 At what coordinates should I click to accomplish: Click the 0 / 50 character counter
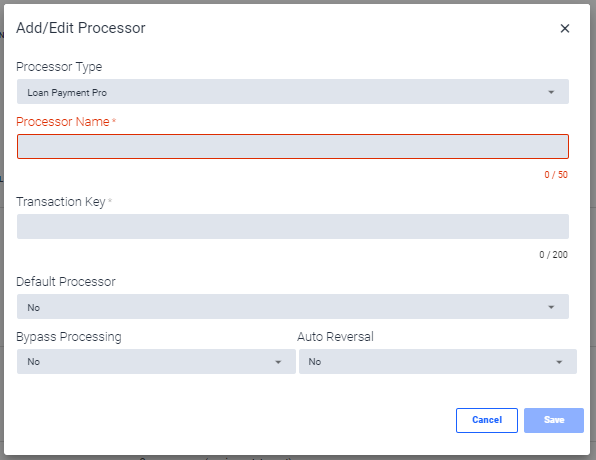[556, 174]
